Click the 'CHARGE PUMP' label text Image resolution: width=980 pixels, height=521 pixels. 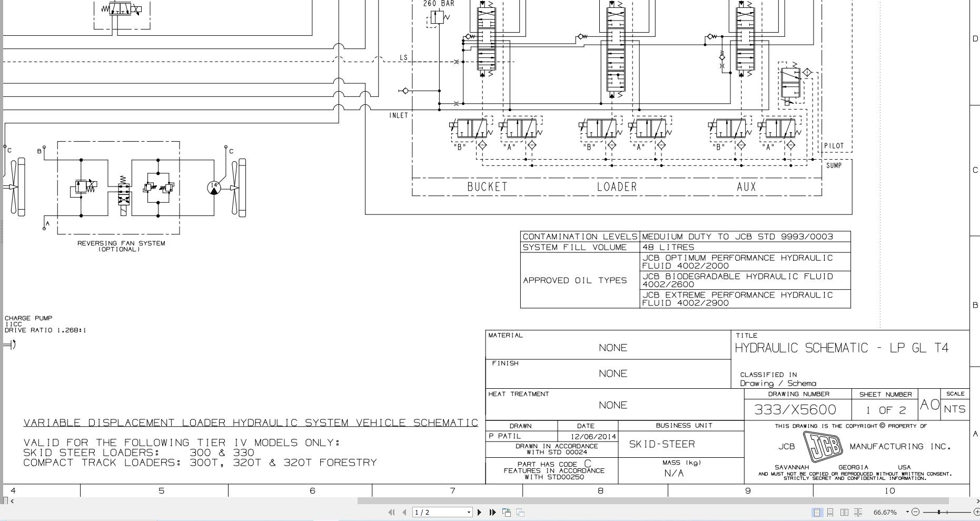[28, 318]
